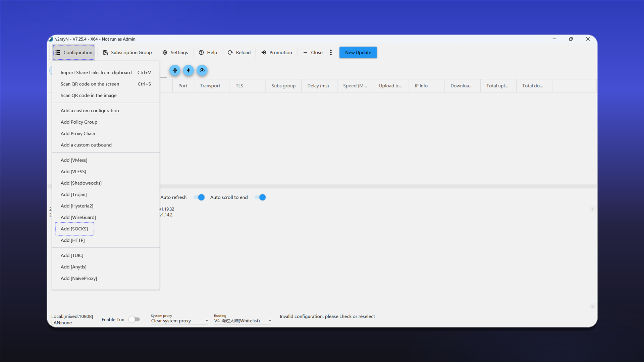The height and width of the screenshot is (362, 644).
Task: Disable Auto scroll to end switch
Action: pyautogui.click(x=260, y=197)
